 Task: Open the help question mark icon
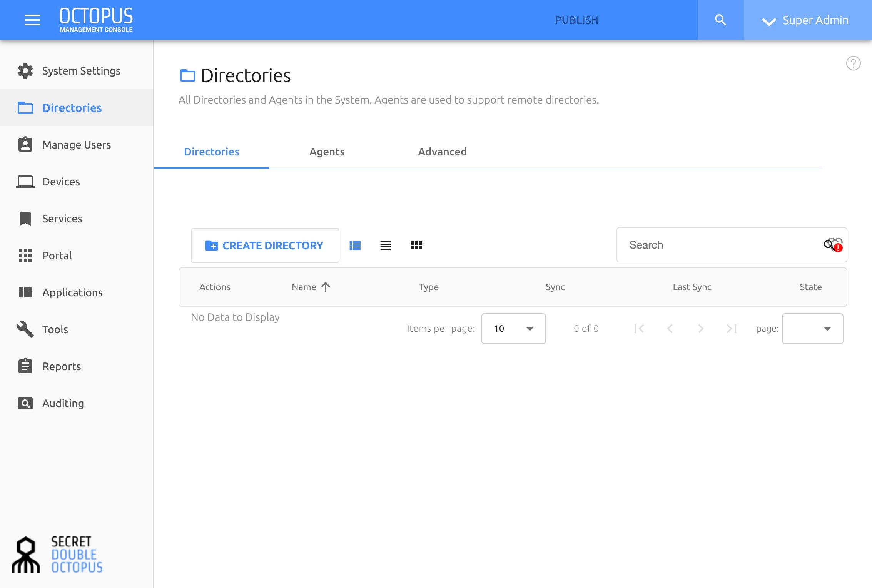(853, 63)
